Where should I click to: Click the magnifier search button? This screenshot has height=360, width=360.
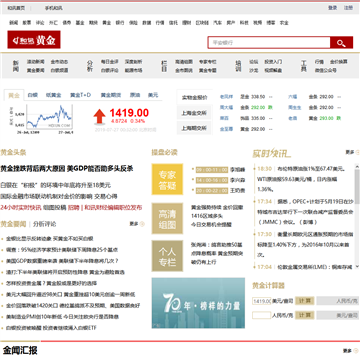[341, 43]
